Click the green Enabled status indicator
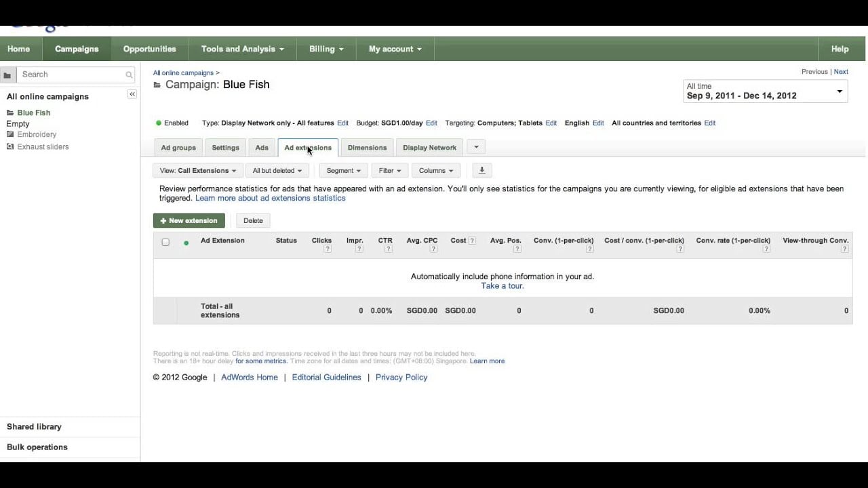868x488 pixels. pos(159,123)
